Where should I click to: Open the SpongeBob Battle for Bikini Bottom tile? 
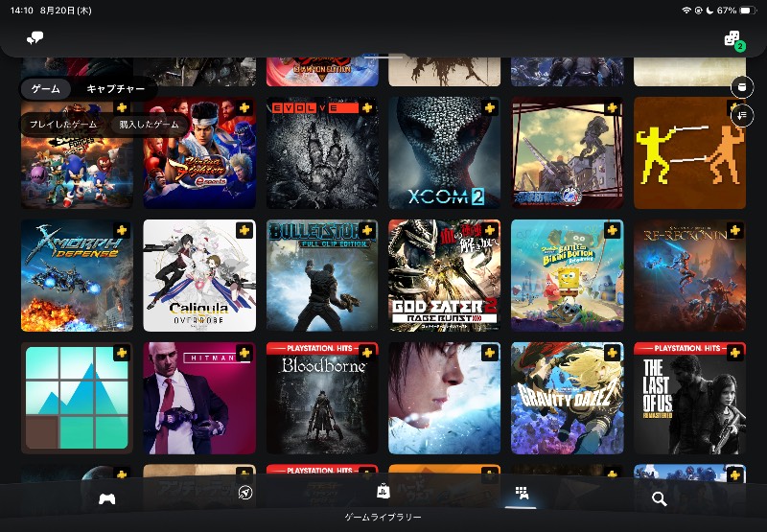pos(568,275)
